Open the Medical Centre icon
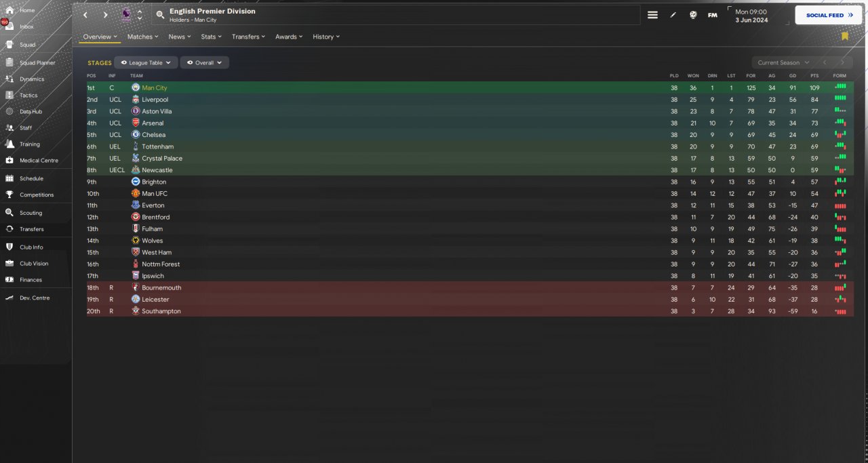868x463 pixels. [x=9, y=160]
